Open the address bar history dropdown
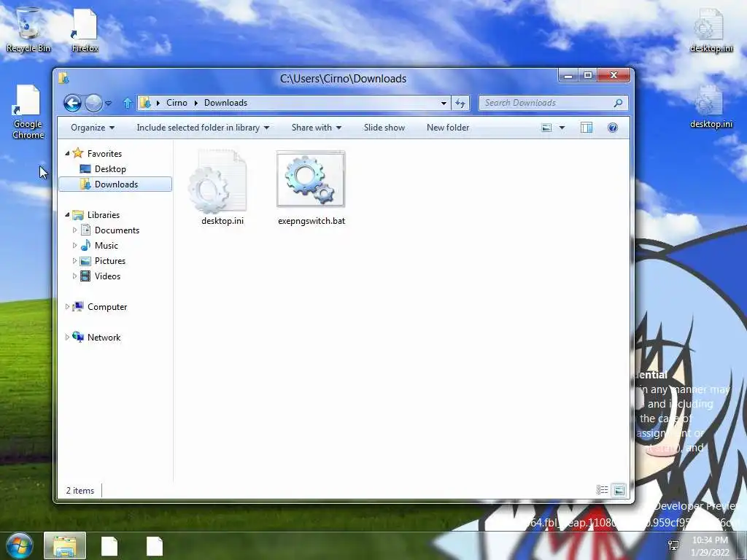 (x=444, y=103)
